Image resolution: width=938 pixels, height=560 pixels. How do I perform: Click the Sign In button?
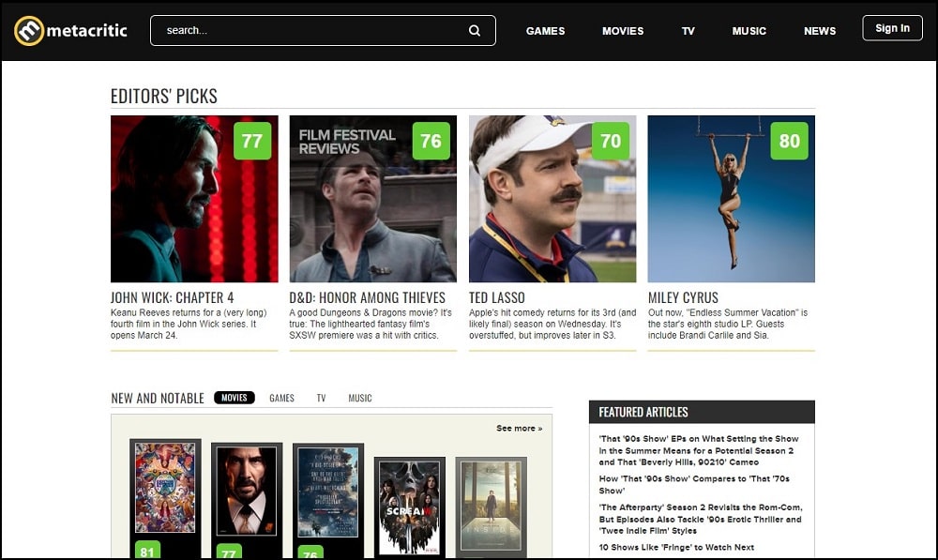pyautogui.click(x=892, y=28)
